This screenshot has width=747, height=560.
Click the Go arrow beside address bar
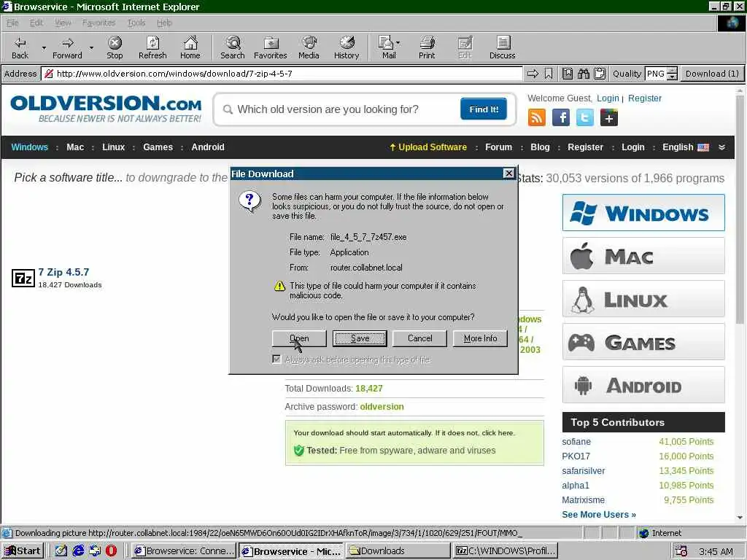533,74
